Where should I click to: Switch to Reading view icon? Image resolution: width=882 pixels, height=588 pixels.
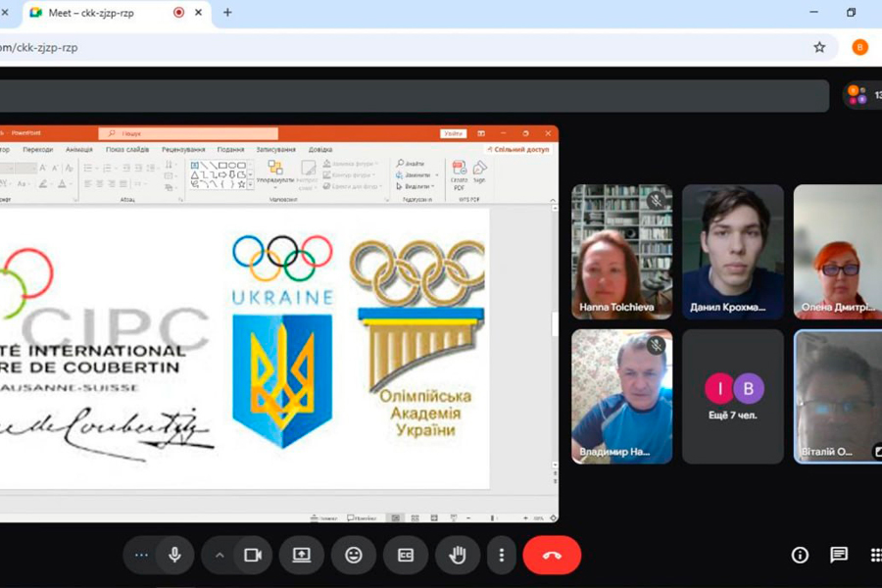pos(434,517)
